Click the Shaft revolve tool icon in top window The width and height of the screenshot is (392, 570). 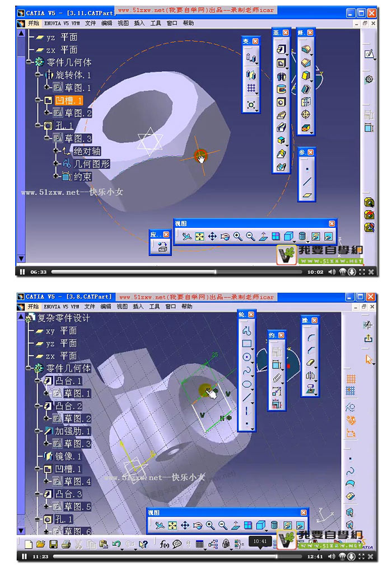281,76
